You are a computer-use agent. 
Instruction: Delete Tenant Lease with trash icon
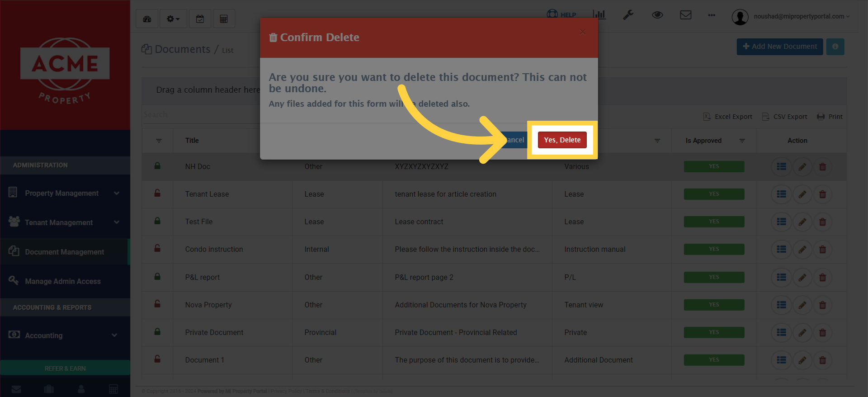point(822,194)
